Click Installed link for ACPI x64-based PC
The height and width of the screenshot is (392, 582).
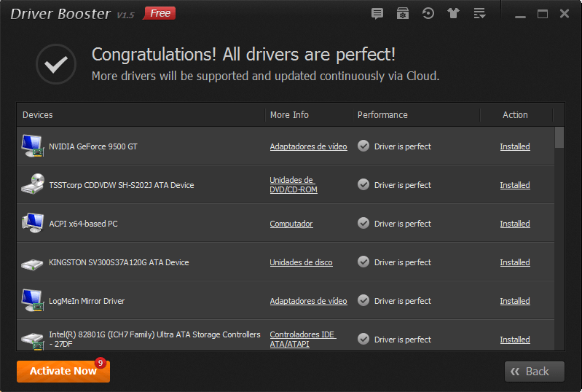pyautogui.click(x=515, y=224)
